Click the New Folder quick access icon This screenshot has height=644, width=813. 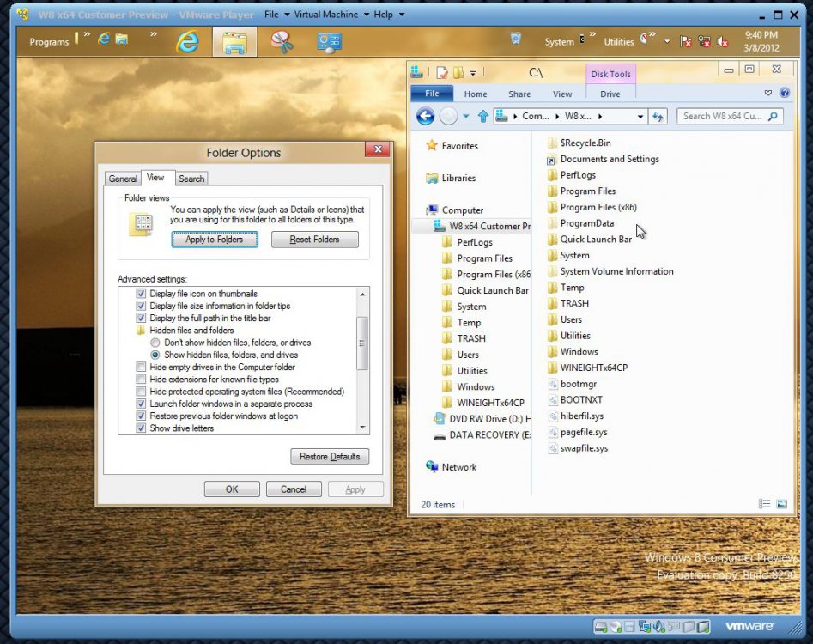(458, 73)
